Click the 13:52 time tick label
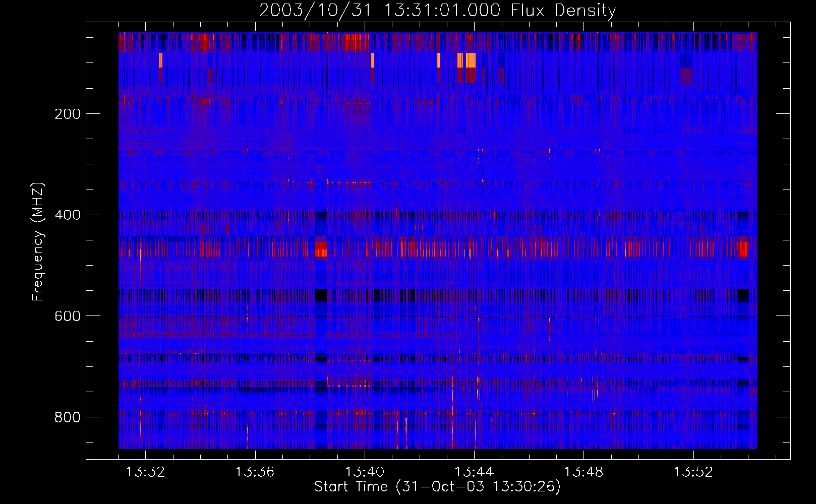 click(x=693, y=472)
